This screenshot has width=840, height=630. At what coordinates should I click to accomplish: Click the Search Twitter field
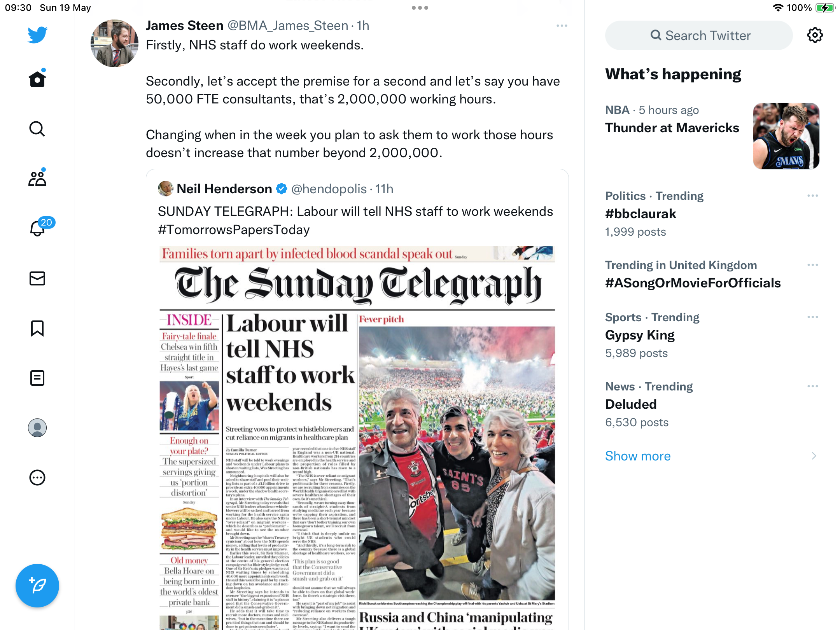click(699, 35)
